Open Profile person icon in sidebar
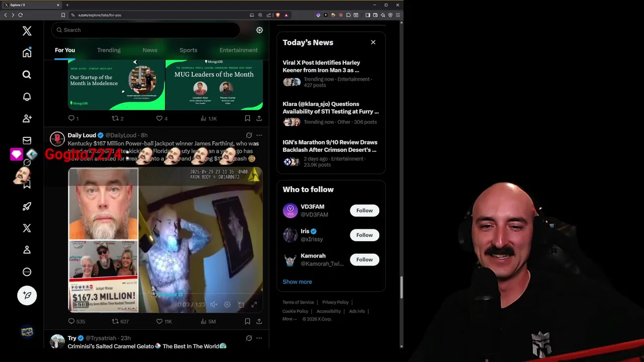 pos(27,250)
